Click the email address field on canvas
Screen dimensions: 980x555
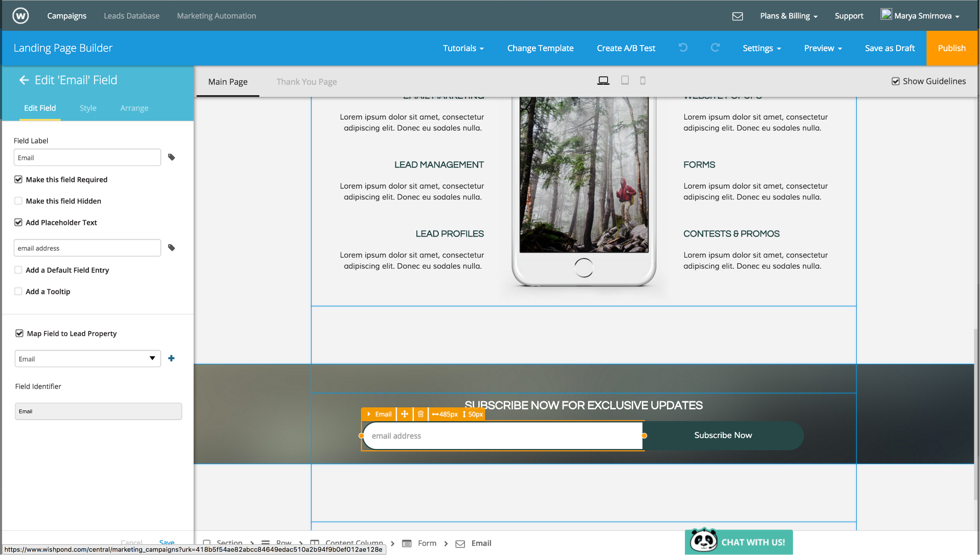[503, 436]
